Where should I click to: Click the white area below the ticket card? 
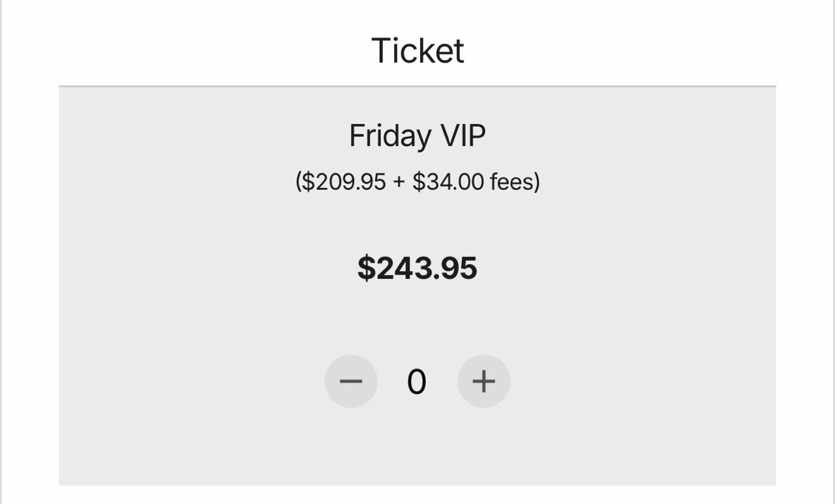tap(417, 495)
